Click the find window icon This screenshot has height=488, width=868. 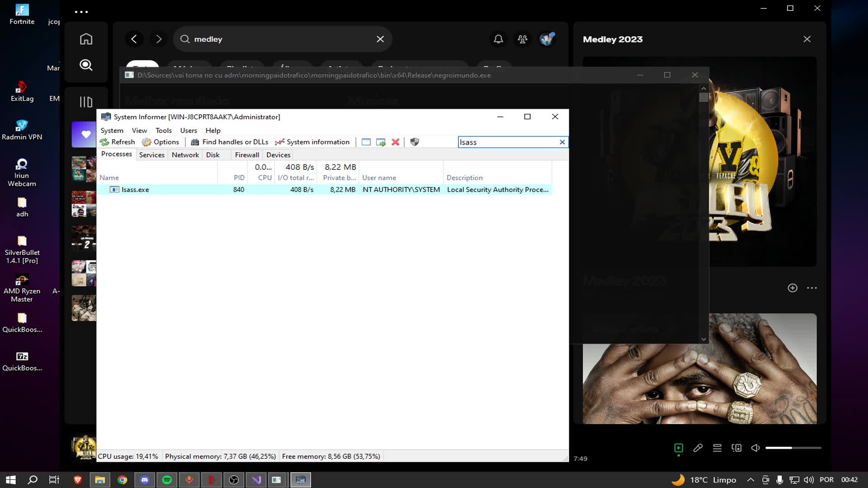pyautogui.click(x=366, y=142)
